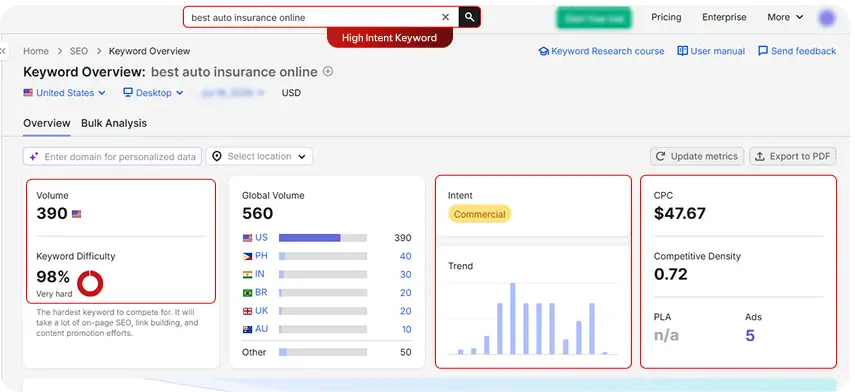Image resolution: width=855 pixels, height=392 pixels.
Task: Open the Enterprise menu item
Action: click(x=724, y=17)
